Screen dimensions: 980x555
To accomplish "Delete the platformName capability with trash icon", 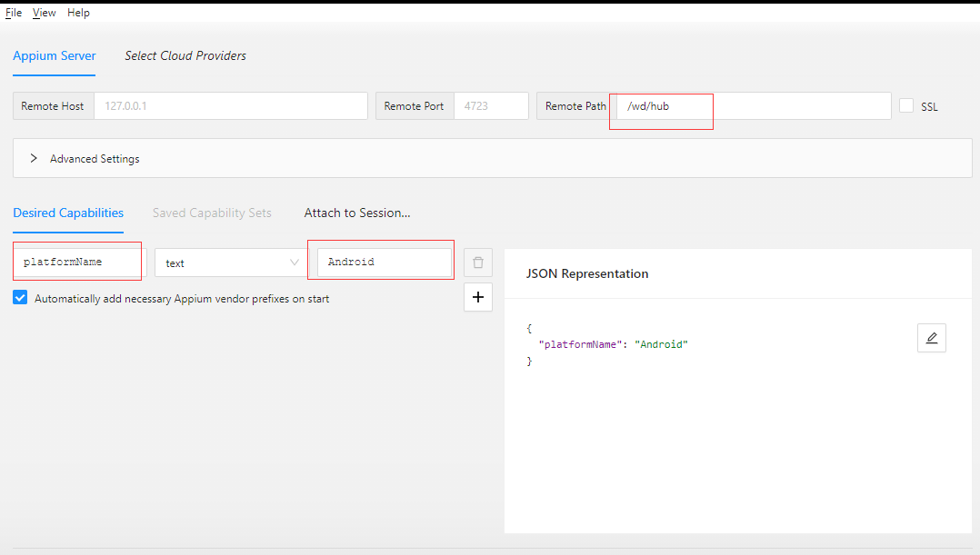I will pos(478,263).
